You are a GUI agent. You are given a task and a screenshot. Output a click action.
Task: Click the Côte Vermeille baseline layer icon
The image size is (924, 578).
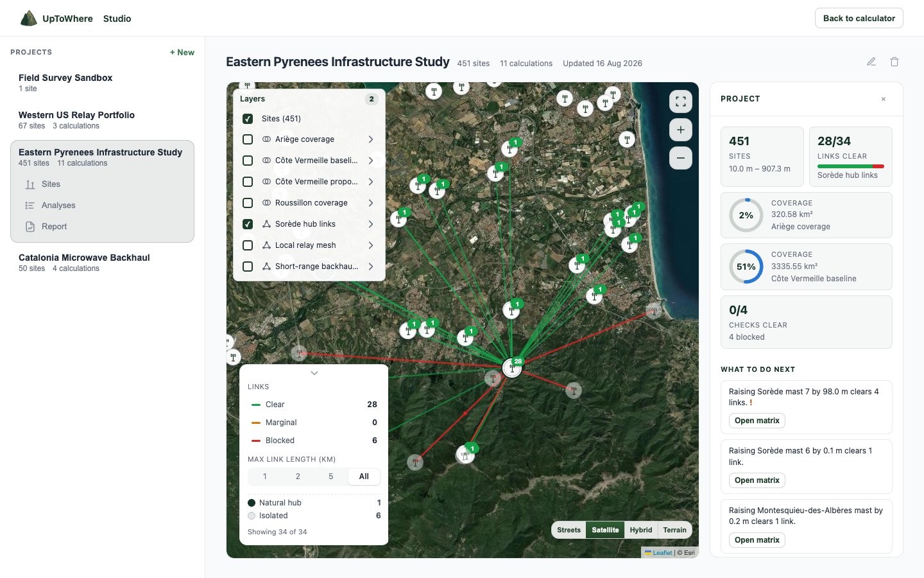(x=266, y=161)
